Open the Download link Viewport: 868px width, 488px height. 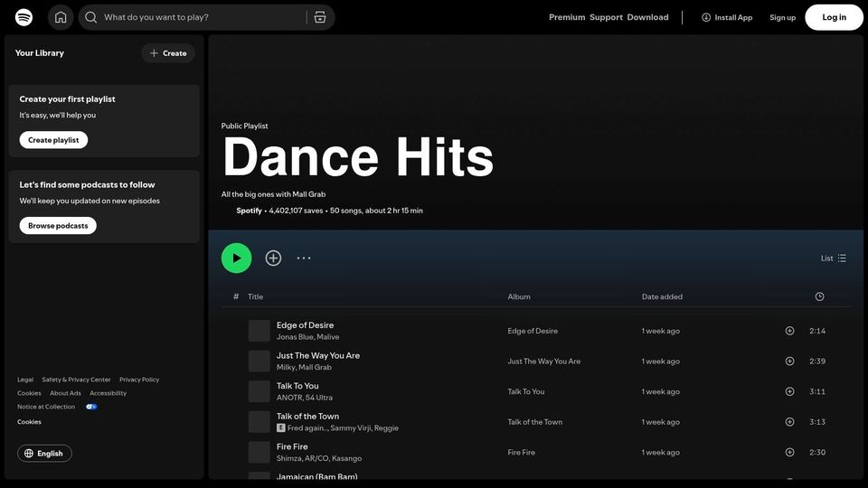(647, 17)
